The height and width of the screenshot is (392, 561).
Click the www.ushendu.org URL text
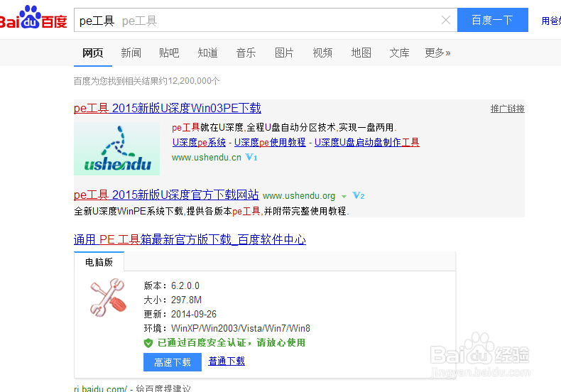pyautogui.click(x=299, y=196)
